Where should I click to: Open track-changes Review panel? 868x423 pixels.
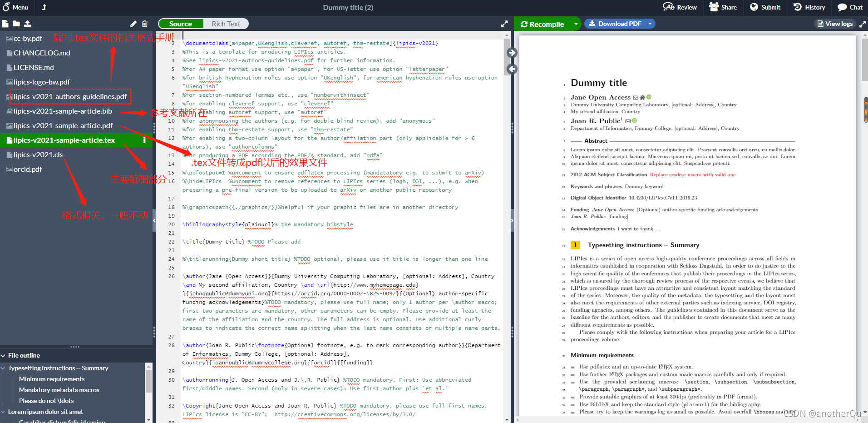coord(680,7)
